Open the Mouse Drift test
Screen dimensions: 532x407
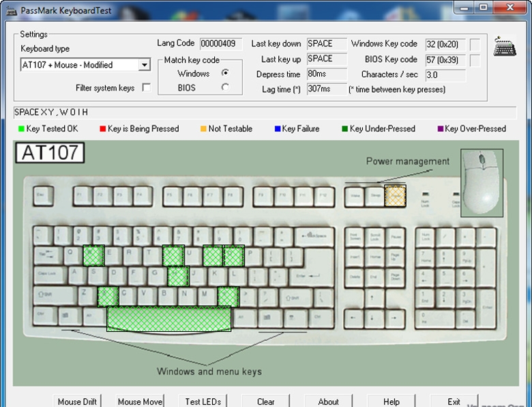point(77,402)
